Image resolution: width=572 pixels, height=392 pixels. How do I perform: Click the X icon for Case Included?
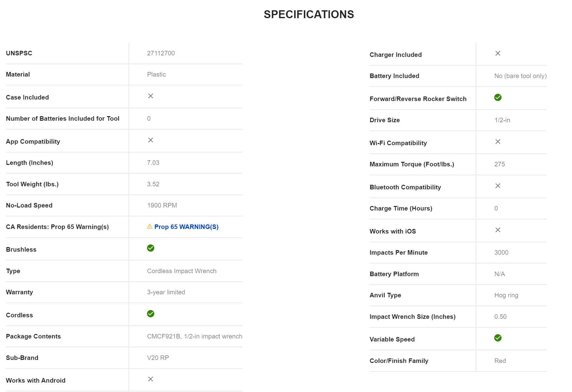pyautogui.click(x=150, y=96)
